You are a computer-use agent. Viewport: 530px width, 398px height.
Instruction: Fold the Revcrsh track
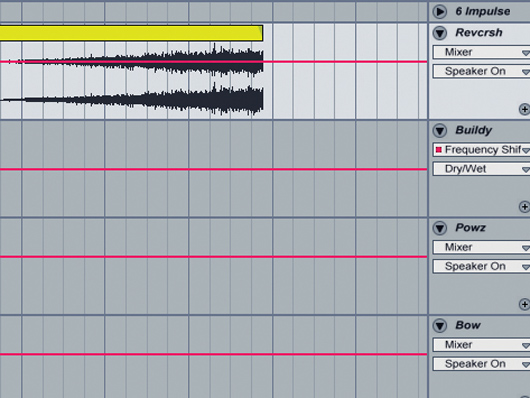tap(440, 33)
